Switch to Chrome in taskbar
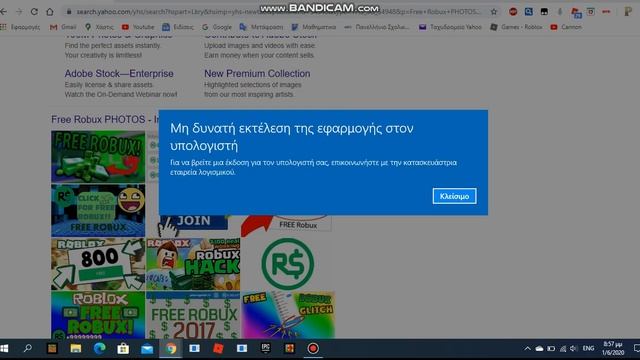Screen dimensions: 640x360 click(x=171, y=349)
